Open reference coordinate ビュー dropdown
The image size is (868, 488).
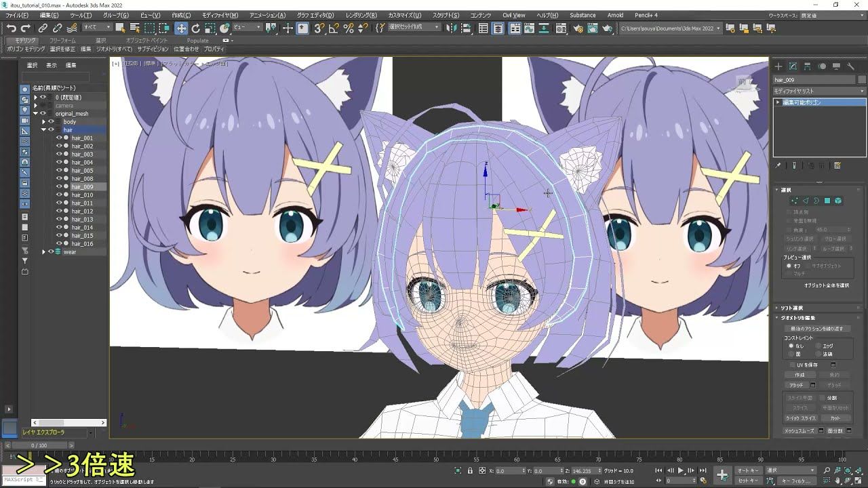[247, 28]
